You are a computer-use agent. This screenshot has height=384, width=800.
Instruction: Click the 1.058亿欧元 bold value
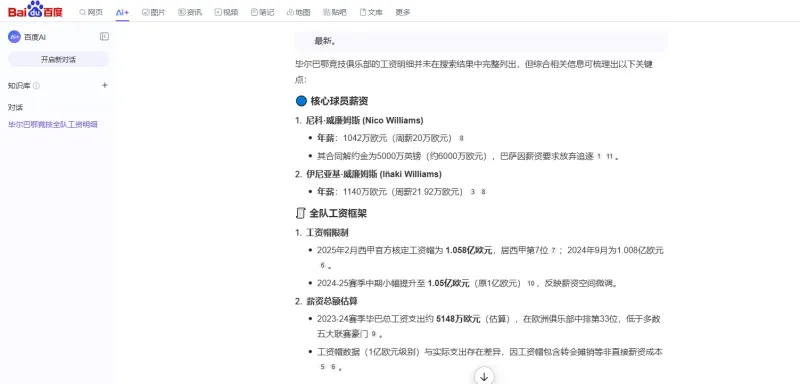tap(468, 250)
